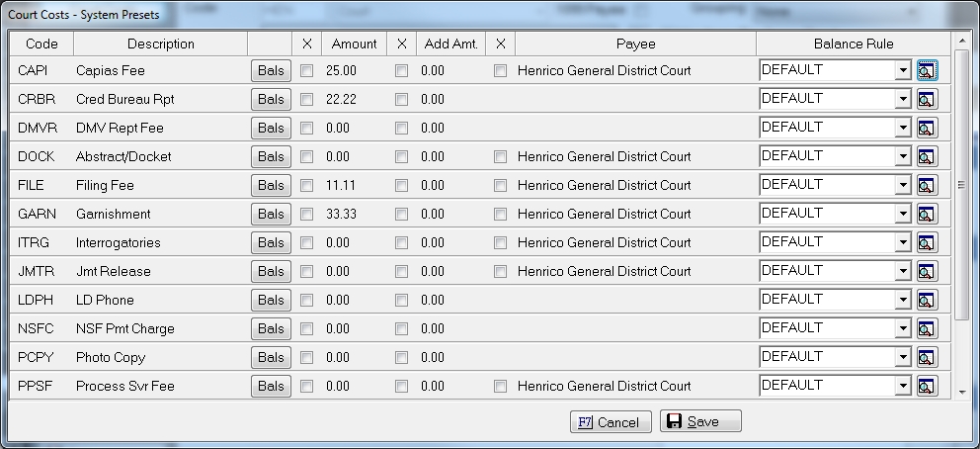The image size is (980, 449).
Task: Open balance rule lookup for Process Svr Fee
Action: click(927, 386)
